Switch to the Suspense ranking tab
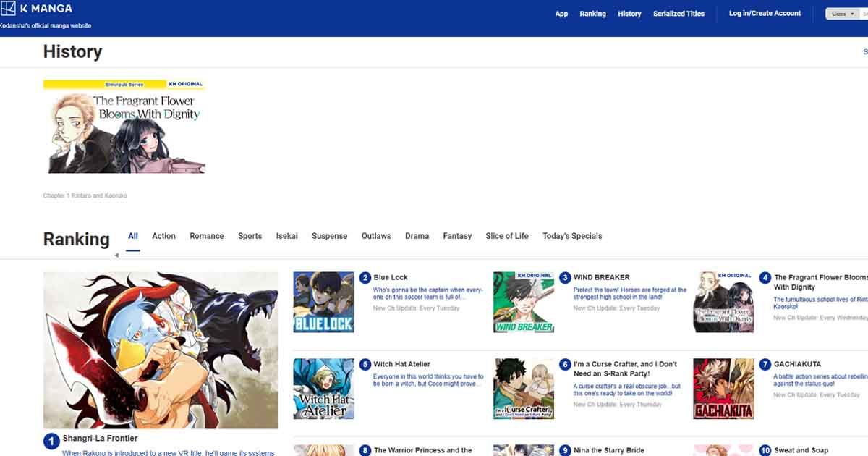 pyautogui.click(x=330, y=236)
